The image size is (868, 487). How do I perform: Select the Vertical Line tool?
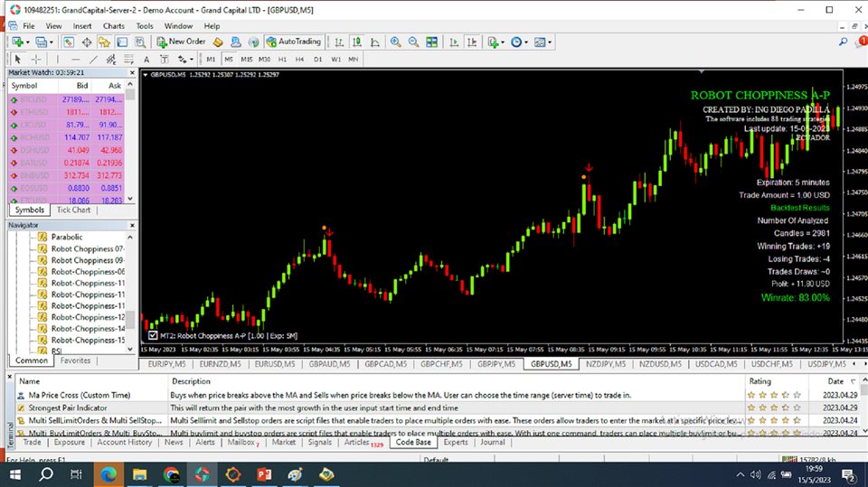pos(57,60)
